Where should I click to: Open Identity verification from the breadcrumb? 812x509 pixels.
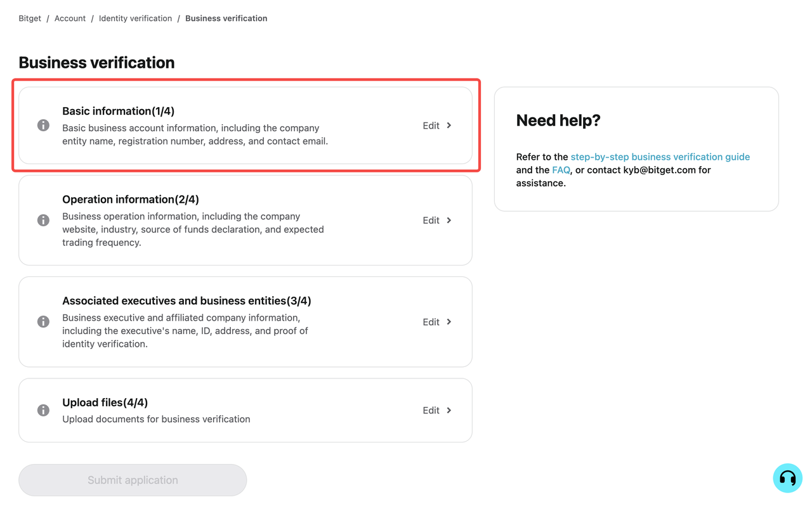[x=135, y=18]
